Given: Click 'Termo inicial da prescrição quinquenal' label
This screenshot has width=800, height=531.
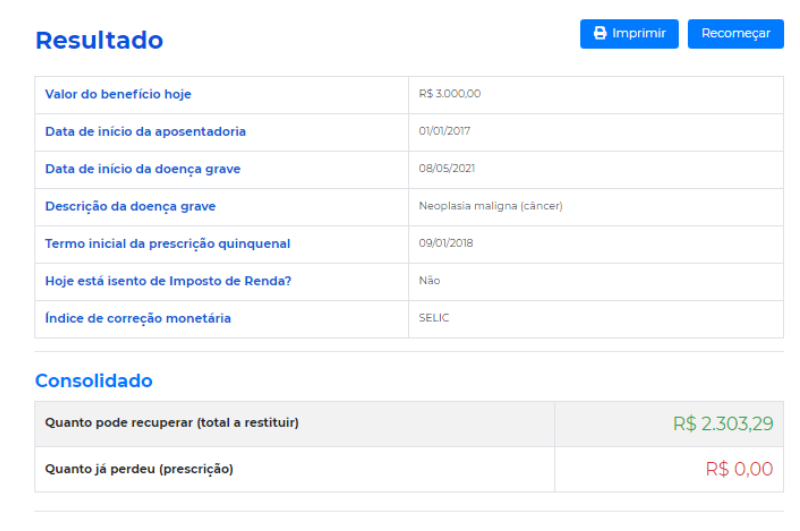Looking at the screenshot, I should [167, 244].
